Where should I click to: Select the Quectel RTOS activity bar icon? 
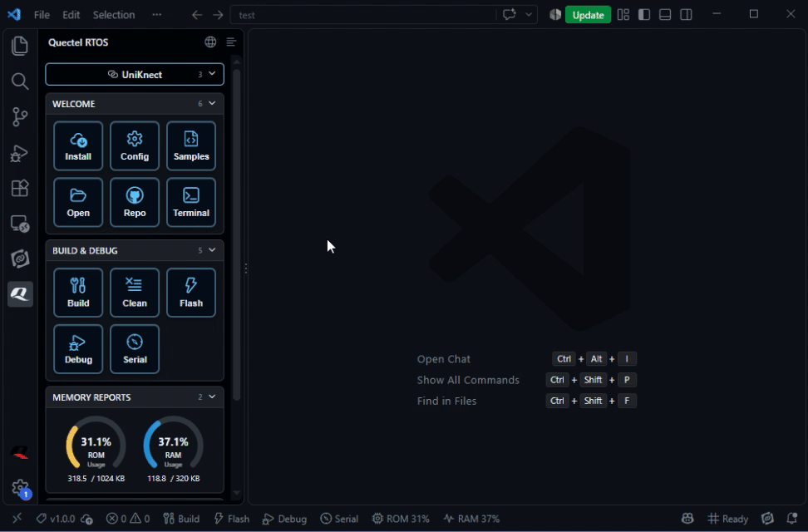pos(20,294)
